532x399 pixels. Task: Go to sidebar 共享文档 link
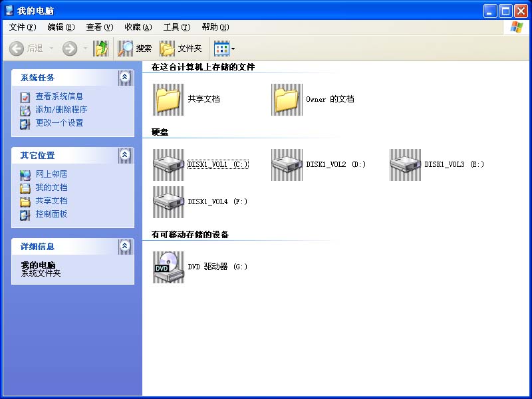[x=52, y=201]
